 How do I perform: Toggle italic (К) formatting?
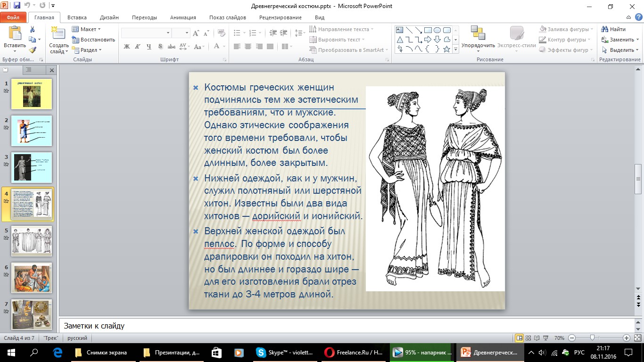[138, 47]
